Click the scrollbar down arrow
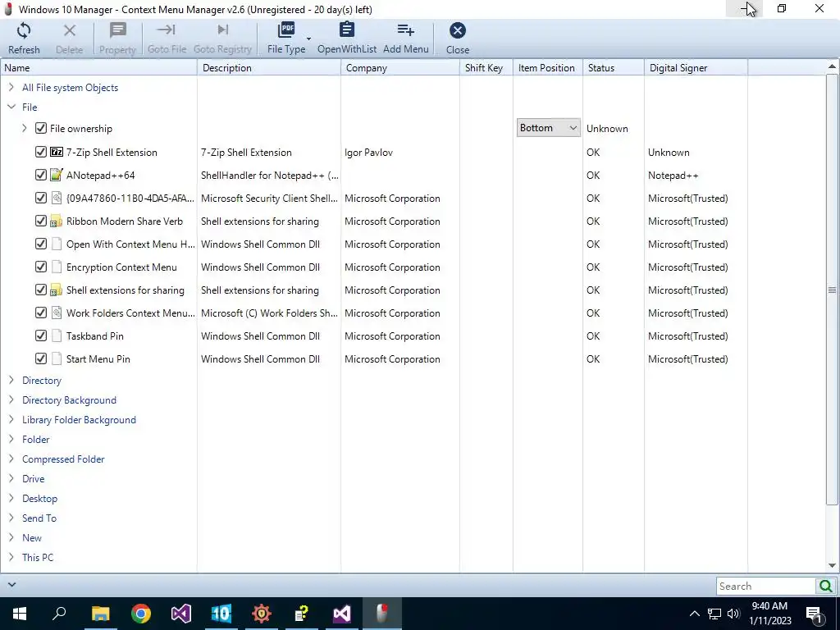Image resolution: width=840 pixels, height=630 pixels. click(x=832, y=565)
